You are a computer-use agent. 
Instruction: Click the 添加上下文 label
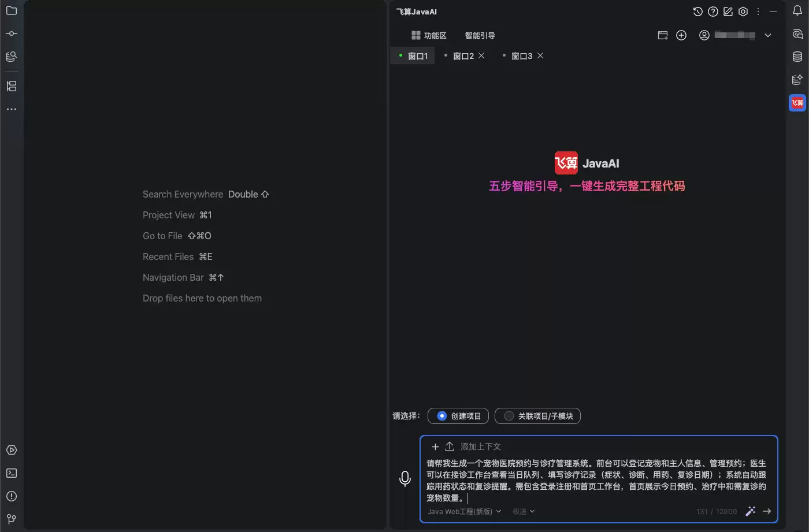[481, 447]
